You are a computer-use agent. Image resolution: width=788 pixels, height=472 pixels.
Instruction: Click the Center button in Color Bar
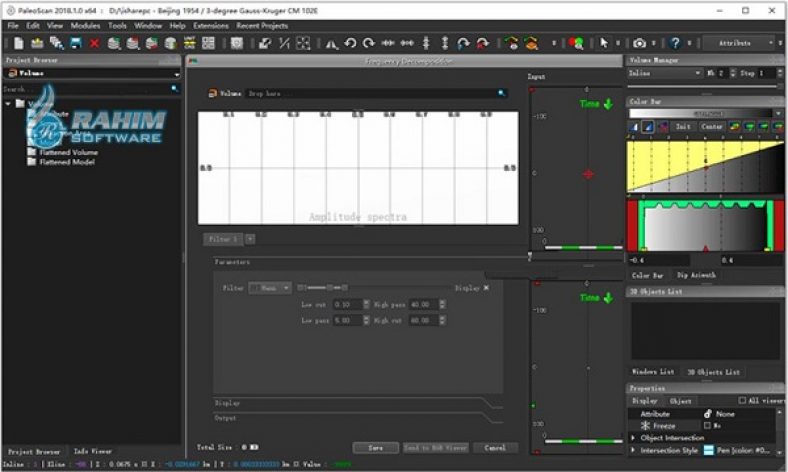coord(712,127)
